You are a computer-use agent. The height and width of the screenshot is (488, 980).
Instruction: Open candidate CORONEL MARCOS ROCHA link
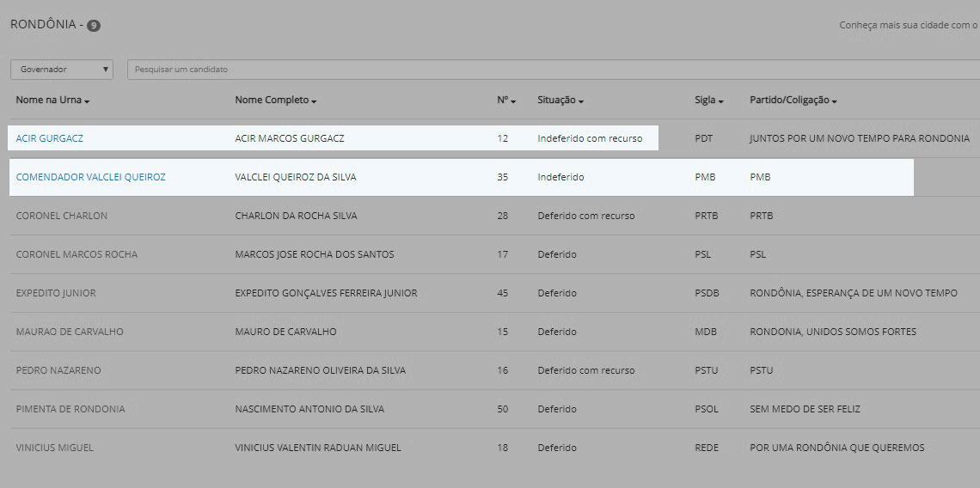pyautogui.click(x=77, y=254)
